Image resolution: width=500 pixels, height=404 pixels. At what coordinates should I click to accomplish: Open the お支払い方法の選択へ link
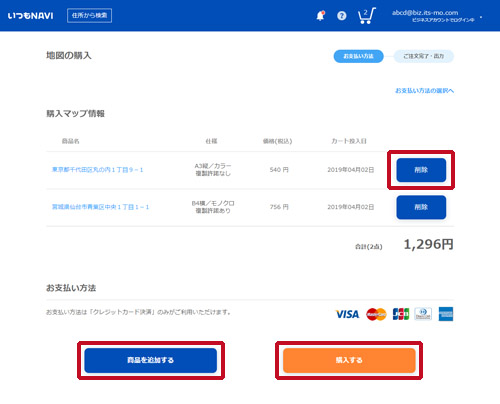(424, 91)
